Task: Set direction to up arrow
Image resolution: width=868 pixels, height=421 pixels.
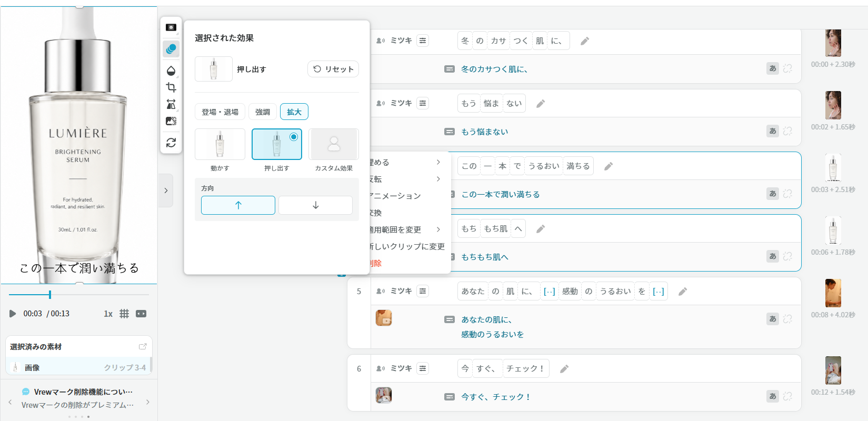Action: 238,205
